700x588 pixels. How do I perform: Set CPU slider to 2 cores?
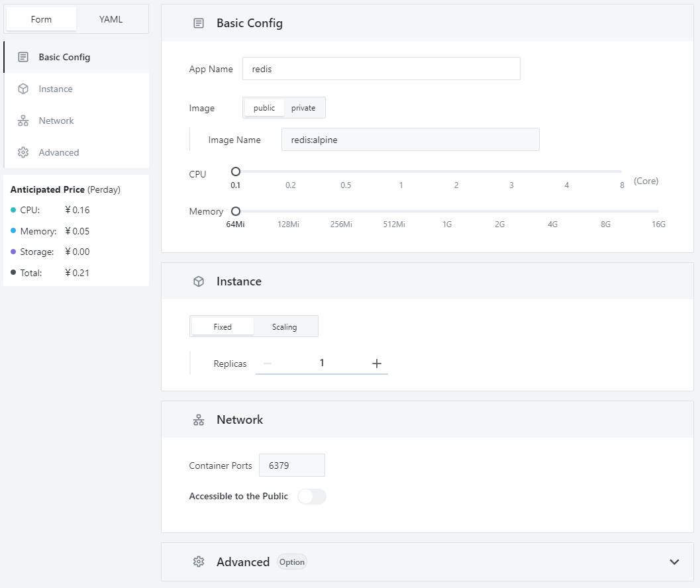coord(456,171)
